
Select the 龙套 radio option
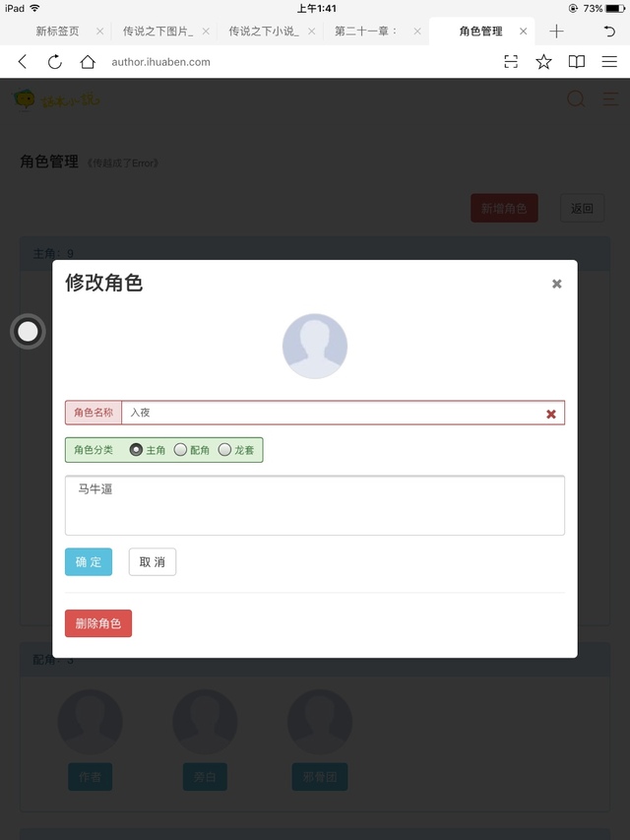[224, 450]
